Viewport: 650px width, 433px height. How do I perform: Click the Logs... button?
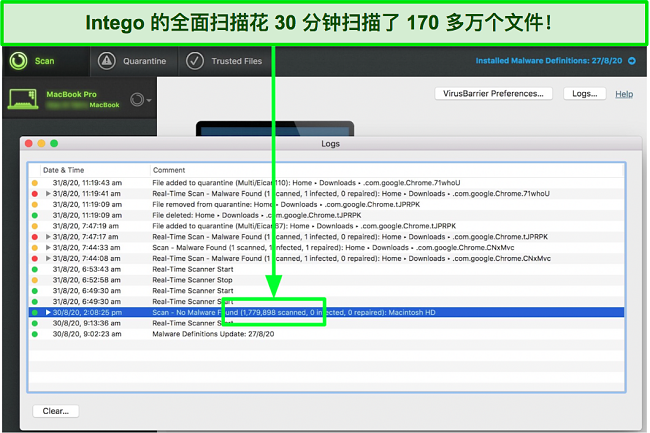click(x=585, y=94)
